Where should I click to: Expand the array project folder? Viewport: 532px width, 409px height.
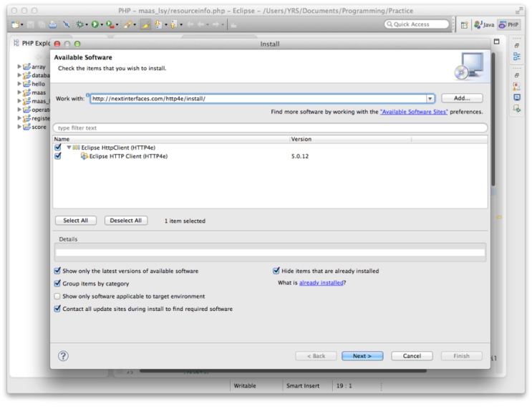(x=19, y=67)
